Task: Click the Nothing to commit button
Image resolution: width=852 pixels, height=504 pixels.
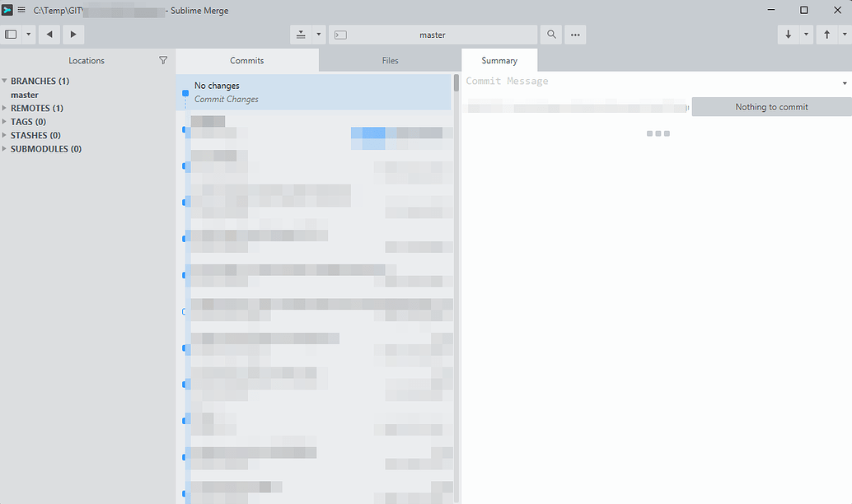Action: (x=771, y=107)
